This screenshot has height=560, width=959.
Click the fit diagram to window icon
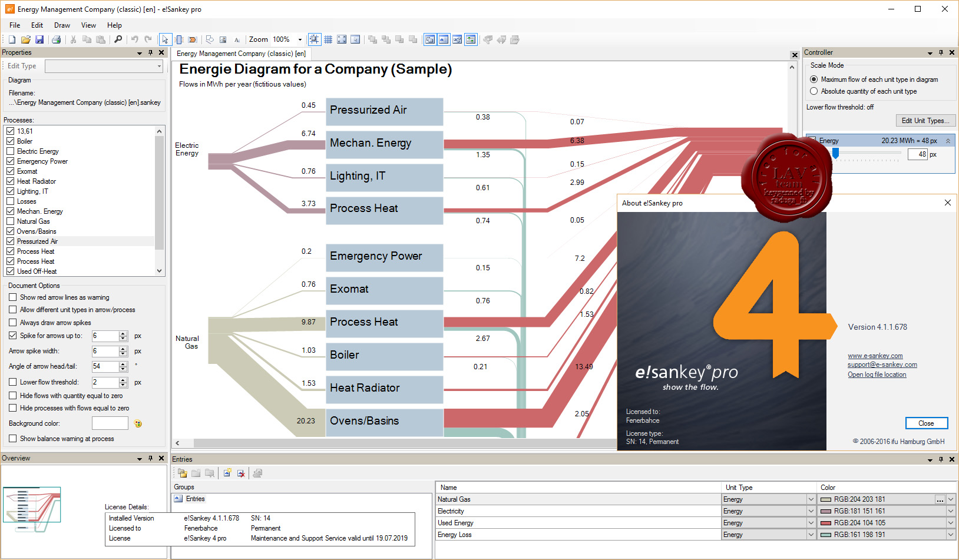342,39
